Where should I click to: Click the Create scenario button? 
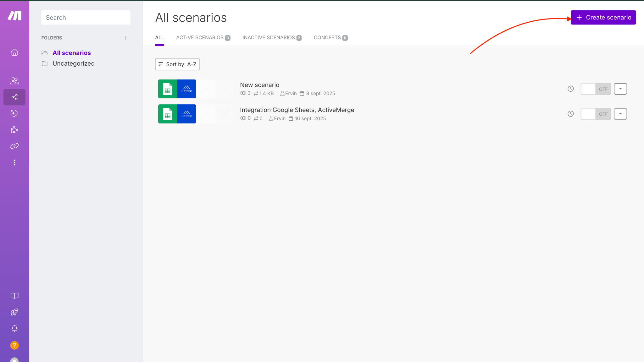[603, 17]
